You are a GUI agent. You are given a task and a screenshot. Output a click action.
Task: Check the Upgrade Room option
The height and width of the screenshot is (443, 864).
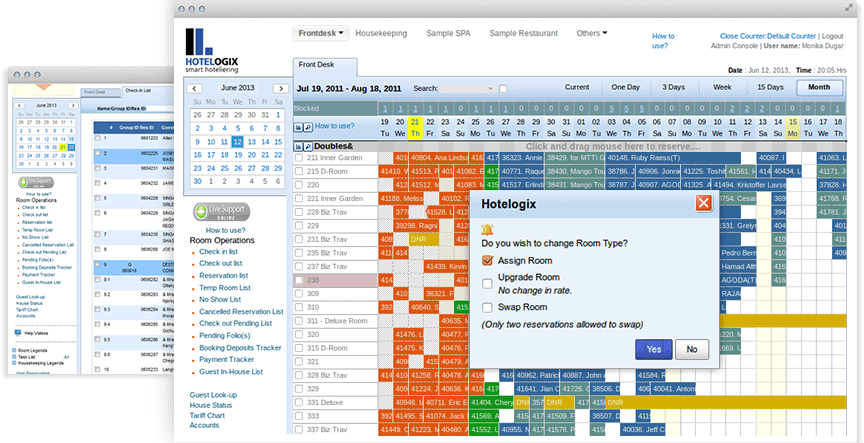click(487, 284)
